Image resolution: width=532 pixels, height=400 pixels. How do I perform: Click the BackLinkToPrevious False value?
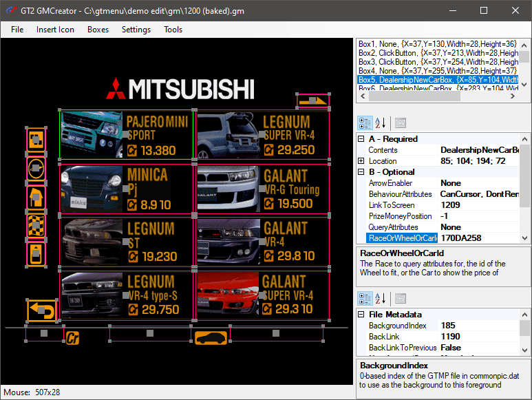479,348
